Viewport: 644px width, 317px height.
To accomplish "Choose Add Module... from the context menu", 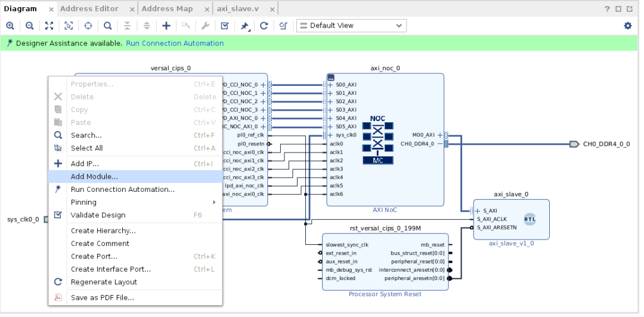I will (x=94, y=176).
